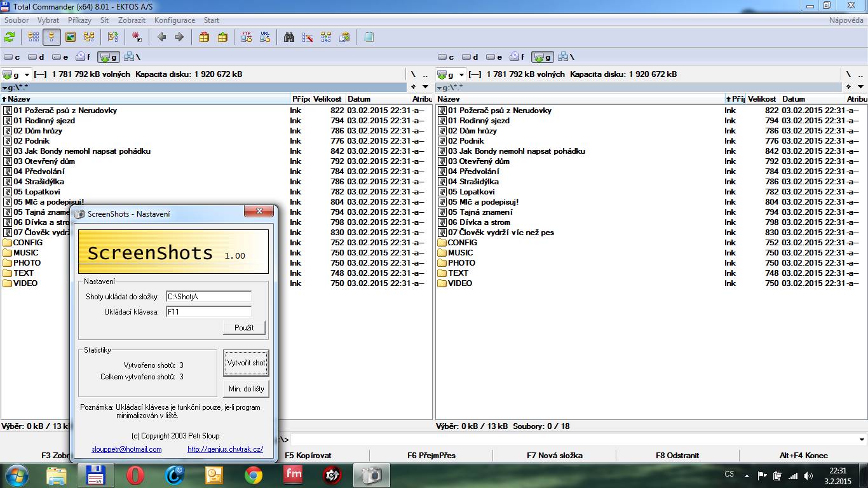Screen dimensions: 868x488
Task: Show hidden system tray icons arrow
Action: (x=747, y=475)
